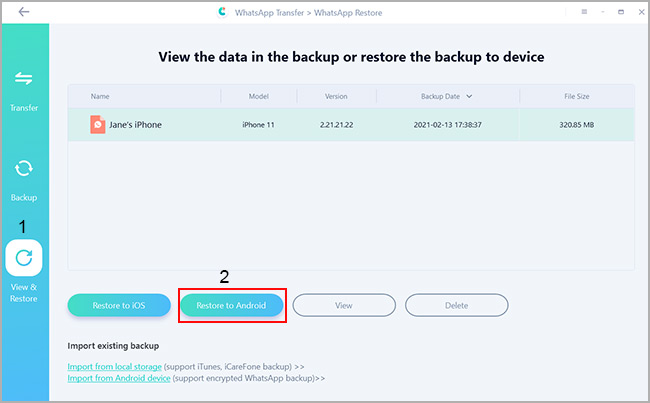
Task: Select the View & Restore sidebar icon
Action: (x=24, y=259)
